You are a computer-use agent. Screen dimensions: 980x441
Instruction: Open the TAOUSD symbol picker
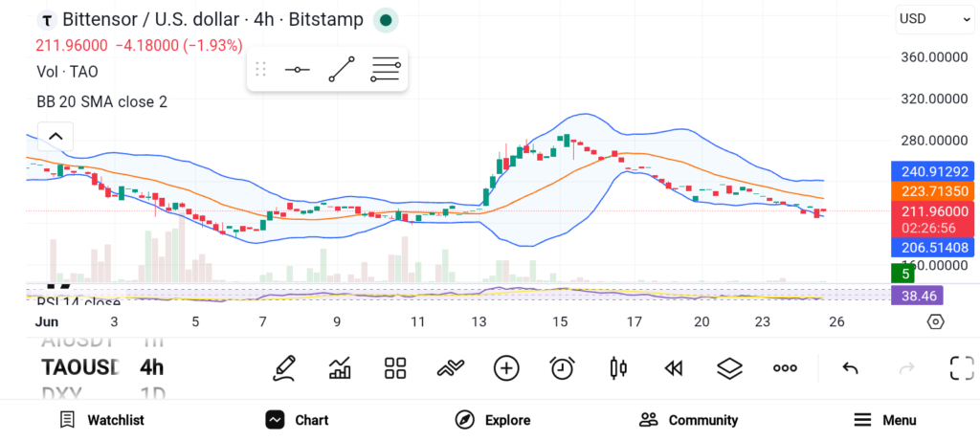pyautogui.click(x=80, y=367)
